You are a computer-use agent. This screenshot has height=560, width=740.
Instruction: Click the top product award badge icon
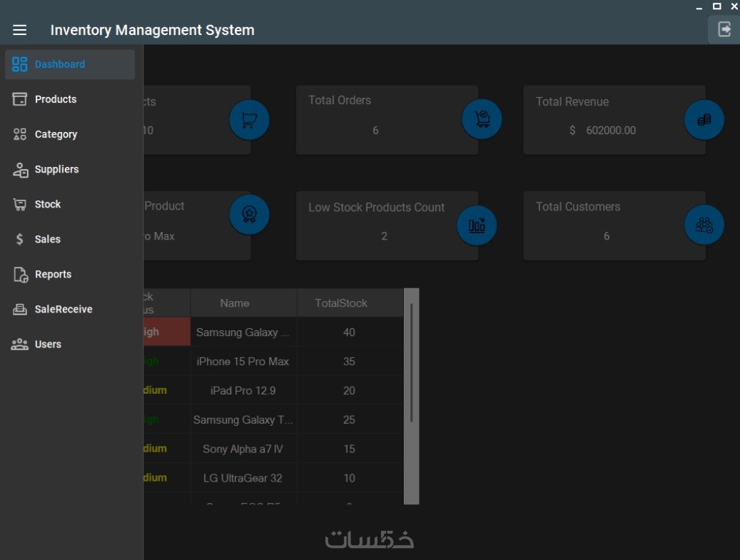click(249, 215)
